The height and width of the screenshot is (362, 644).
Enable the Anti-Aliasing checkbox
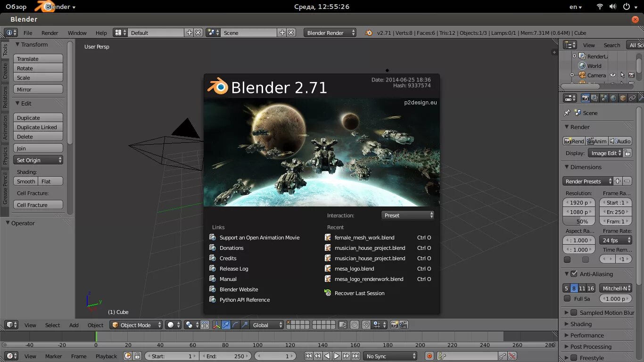pos(574,274)
